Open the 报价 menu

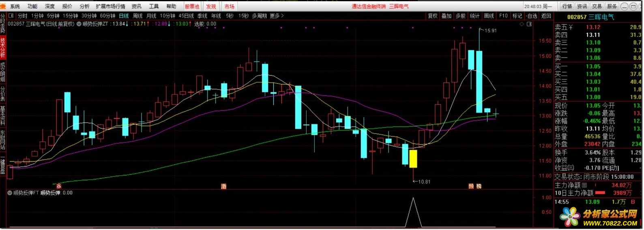tap(67, 6)
